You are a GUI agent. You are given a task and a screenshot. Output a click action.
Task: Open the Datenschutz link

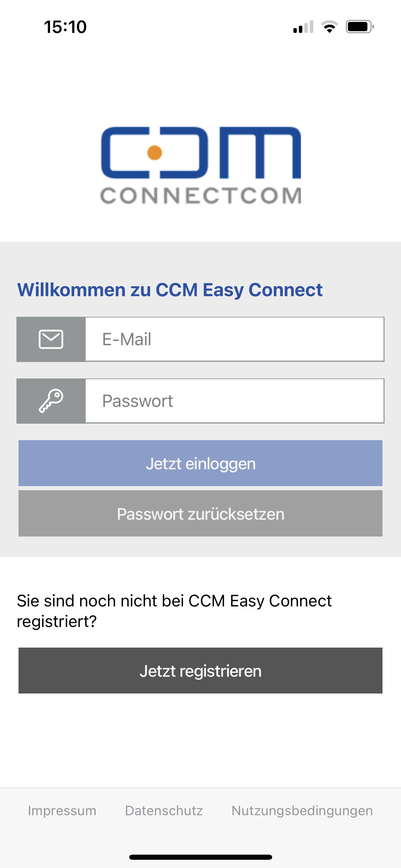[164, 811]
